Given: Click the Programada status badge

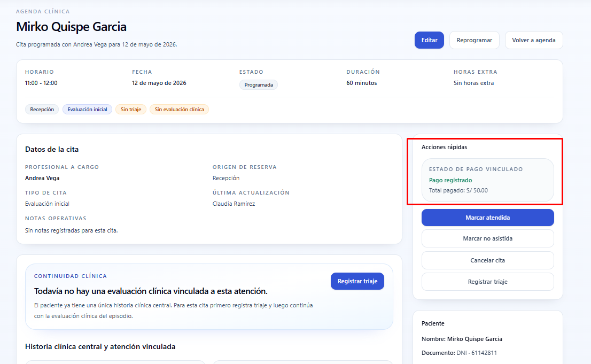Looking at the screenshot, I should [x=259, y=85].
